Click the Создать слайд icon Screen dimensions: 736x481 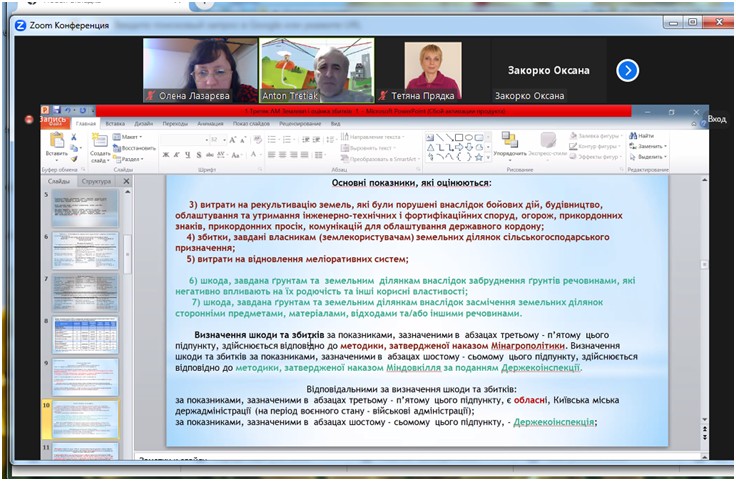click(x=100, y=140)
